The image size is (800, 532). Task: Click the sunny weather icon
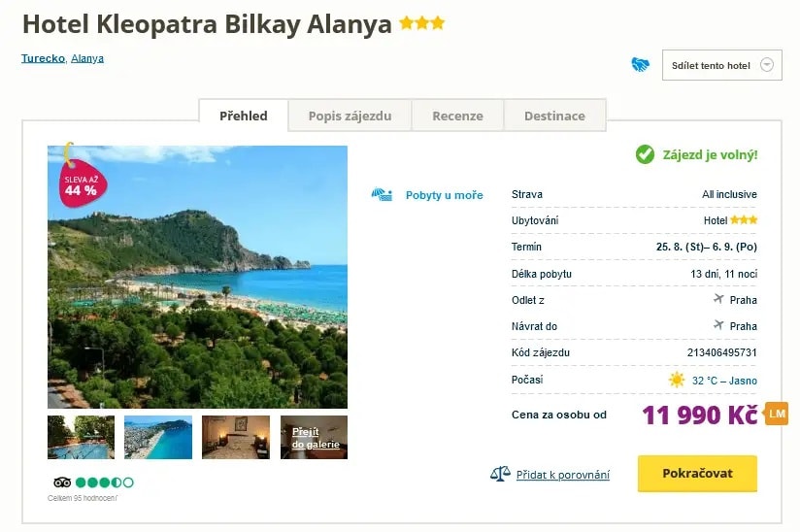point(676,380)
